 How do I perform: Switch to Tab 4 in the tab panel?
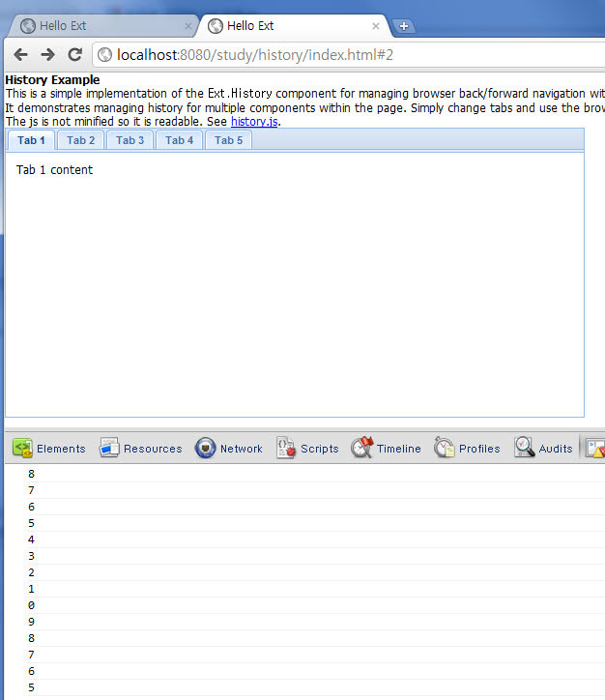180,140
